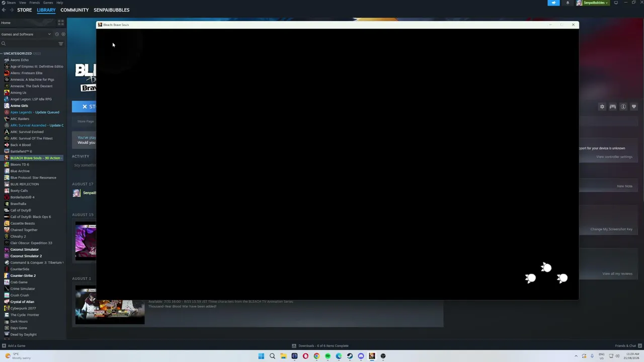Open the Games menu in Steam
Image resolution: width=644 pixels, height=362 pixels.
(48, 3)
